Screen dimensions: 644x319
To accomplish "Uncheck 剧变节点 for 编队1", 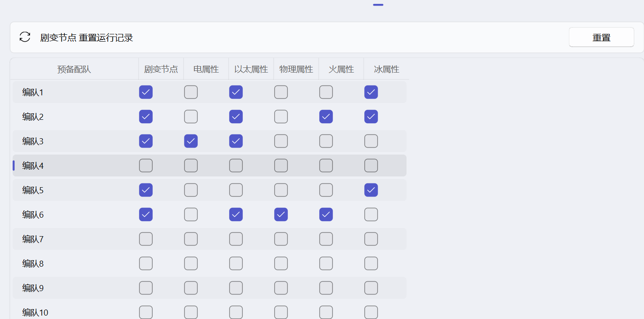I will (146, 92).
